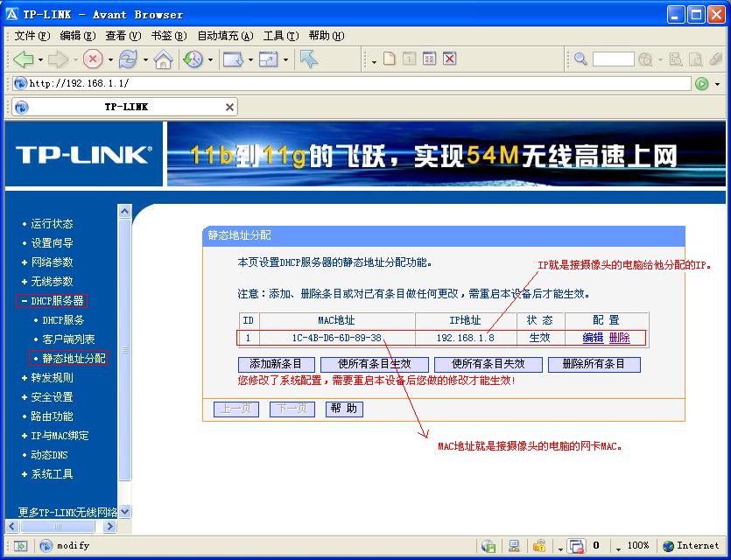Click the blue cursor arrow icon
The height and width of the screenshot is (560, 731).
[309, 59]
